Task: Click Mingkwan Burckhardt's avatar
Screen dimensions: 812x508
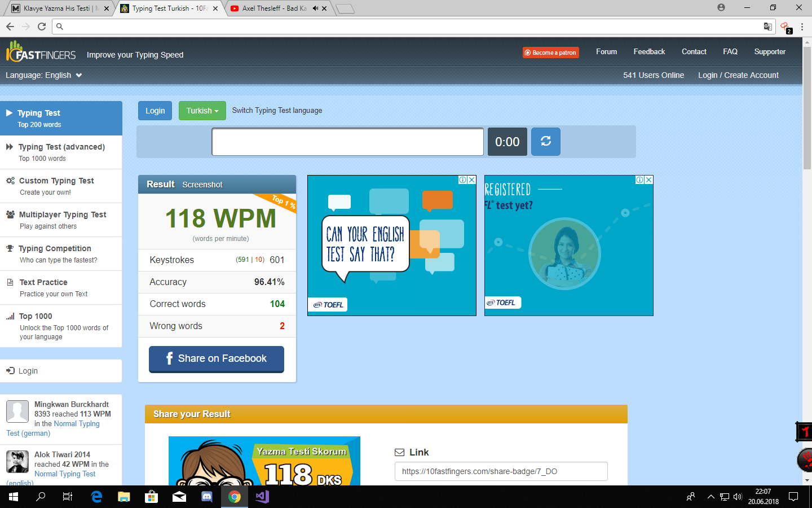Action: tap(17, 411)
